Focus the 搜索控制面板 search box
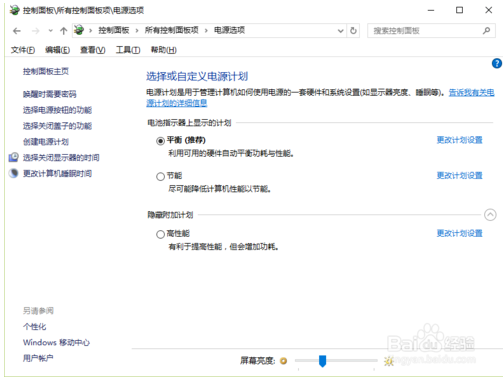Viewport: 503px width, 377px height. (x=431, y=31)
